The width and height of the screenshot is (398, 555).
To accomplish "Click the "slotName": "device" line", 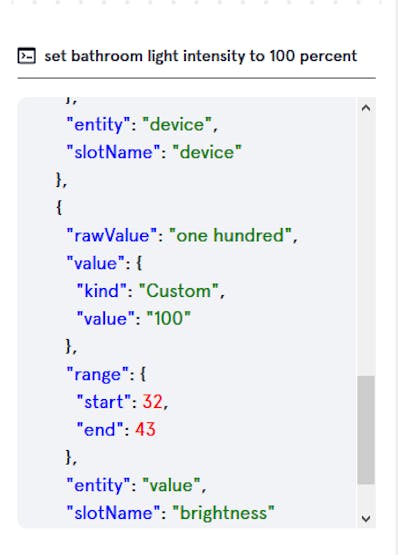I will point(154,153).
